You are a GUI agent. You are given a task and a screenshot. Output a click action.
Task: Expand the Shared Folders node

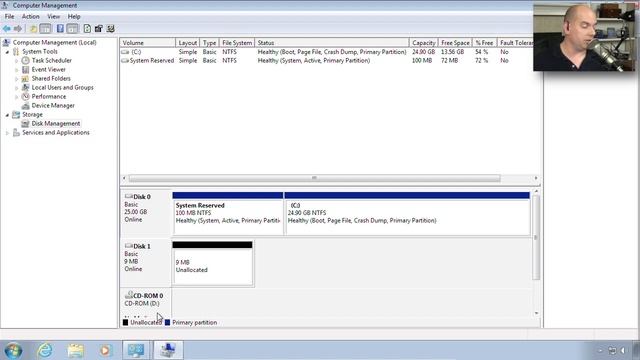[x=16, y=79]
